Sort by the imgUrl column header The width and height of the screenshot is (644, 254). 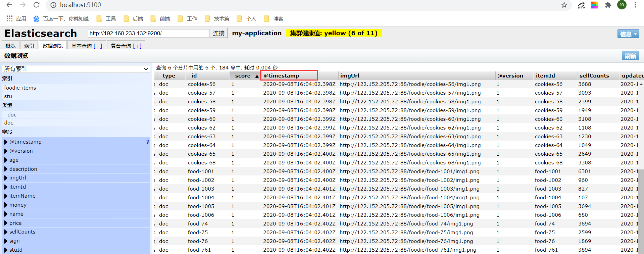pyautogui.click(x=416, y=76)
